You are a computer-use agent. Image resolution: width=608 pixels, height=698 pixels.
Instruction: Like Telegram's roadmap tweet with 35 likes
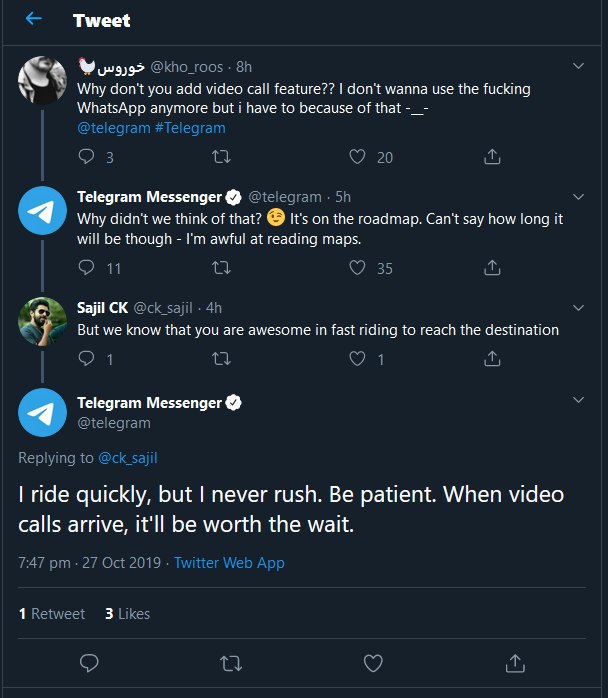pyautogui.click(x=357, y=268)
